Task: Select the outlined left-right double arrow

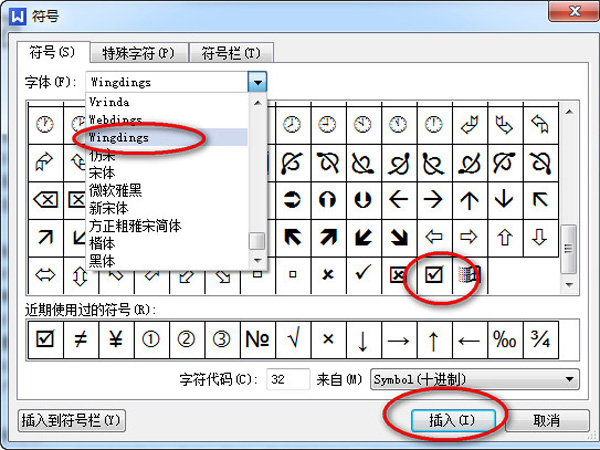Action: click(45, 275)
